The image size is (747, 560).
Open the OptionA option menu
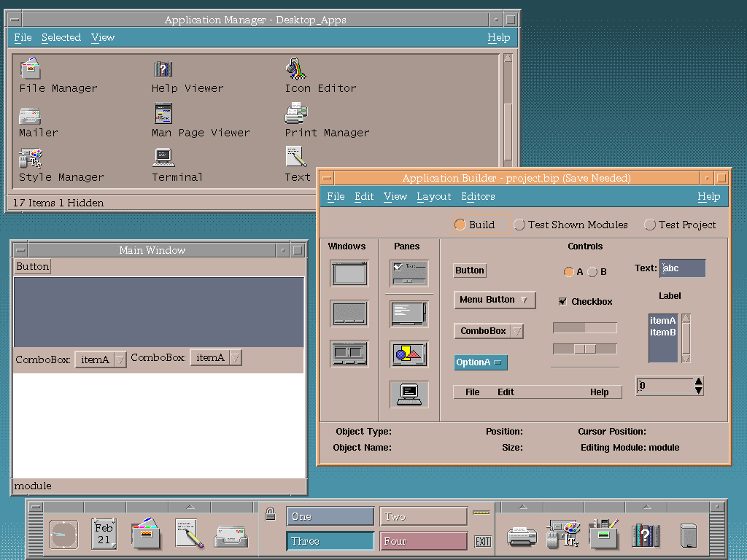click(x=480, y=362)
